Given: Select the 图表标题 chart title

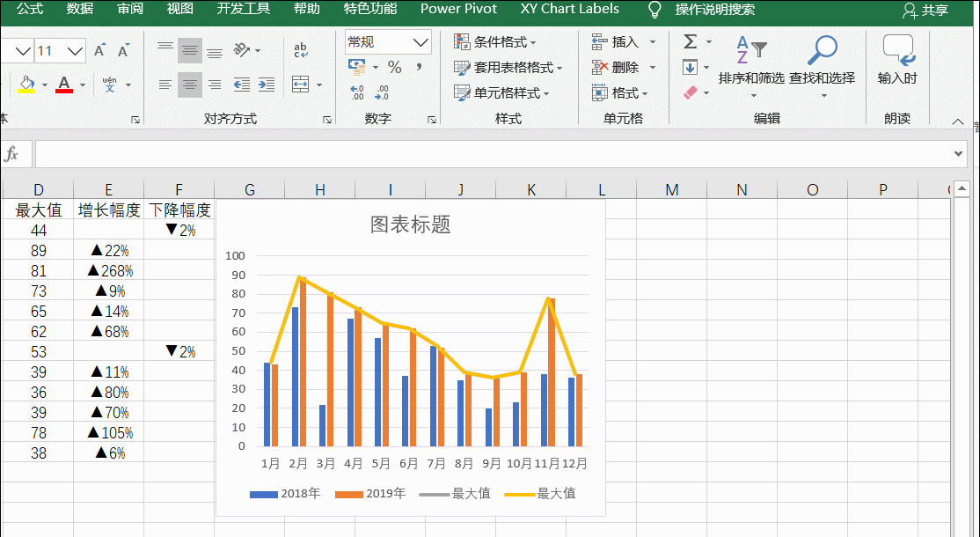Looking at the screenshot, I should pos(411,224).
